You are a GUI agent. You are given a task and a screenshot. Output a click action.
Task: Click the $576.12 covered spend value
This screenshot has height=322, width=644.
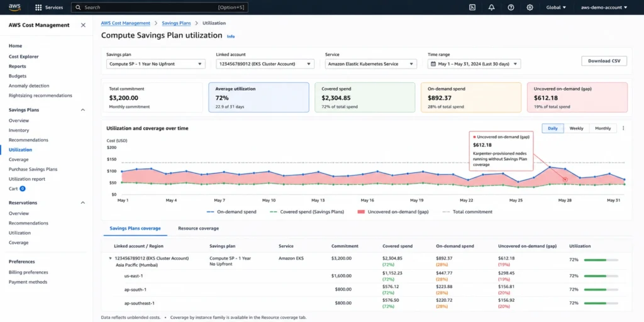pos(391,287)
